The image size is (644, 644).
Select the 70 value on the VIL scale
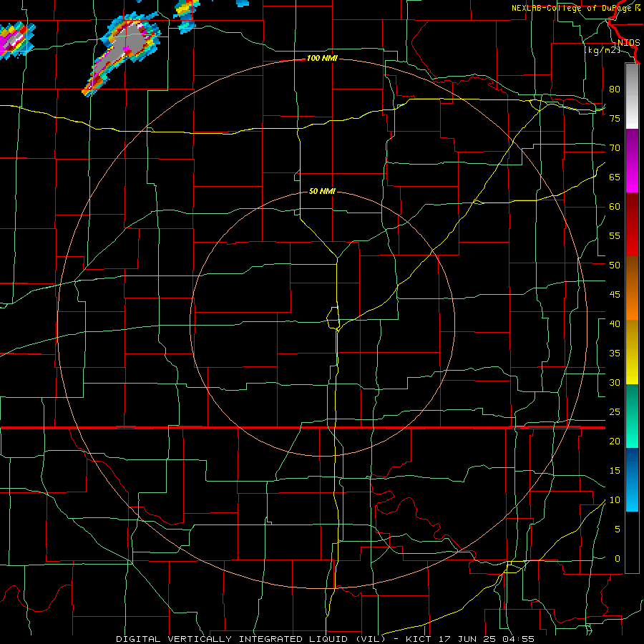(x=615, y=148)
